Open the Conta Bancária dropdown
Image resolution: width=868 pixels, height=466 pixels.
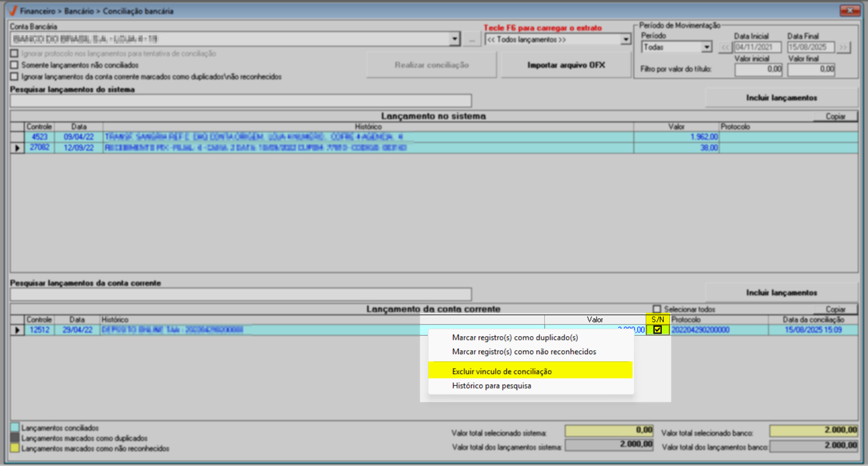[x=455, y=39]
